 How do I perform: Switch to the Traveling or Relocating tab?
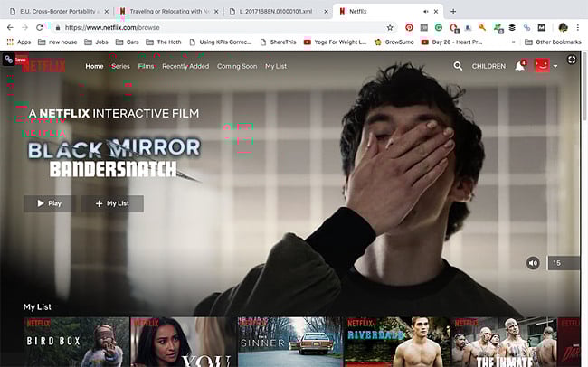tap(168, 12)
